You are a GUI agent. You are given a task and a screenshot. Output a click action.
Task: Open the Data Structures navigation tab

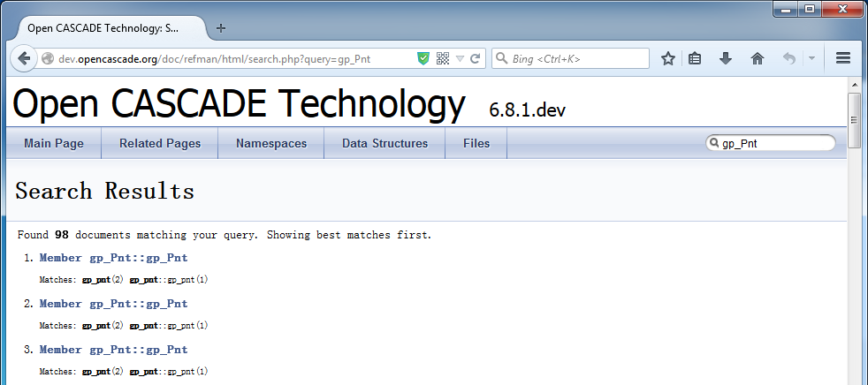pos(385,143)
